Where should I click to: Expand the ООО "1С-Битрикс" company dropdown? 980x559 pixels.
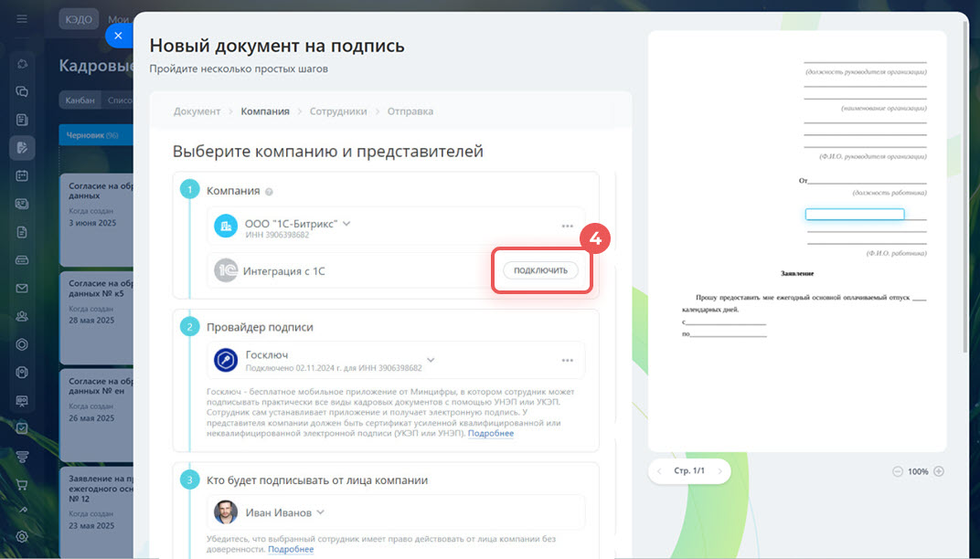346,224
